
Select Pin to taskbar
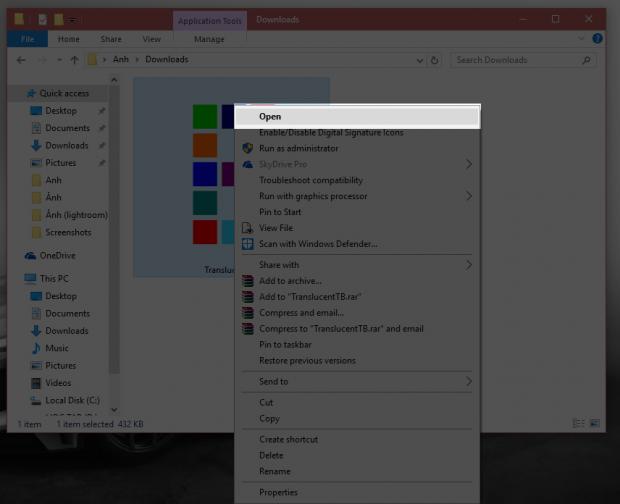(357, 345)
